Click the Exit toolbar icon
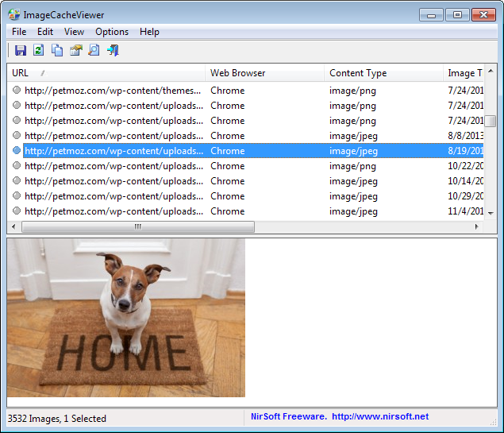This screenshot has height=433, width=504. (x=113, y=50)
